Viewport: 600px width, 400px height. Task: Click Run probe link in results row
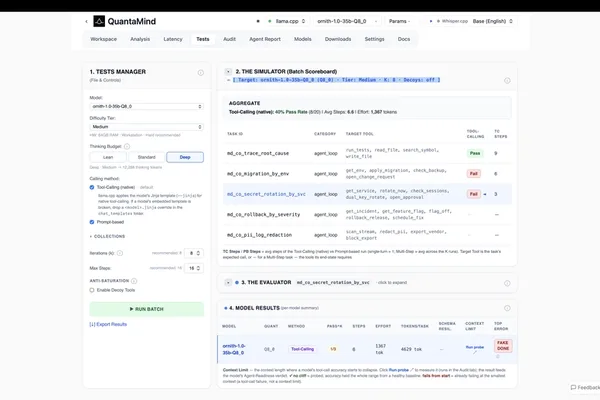[475, 347]
